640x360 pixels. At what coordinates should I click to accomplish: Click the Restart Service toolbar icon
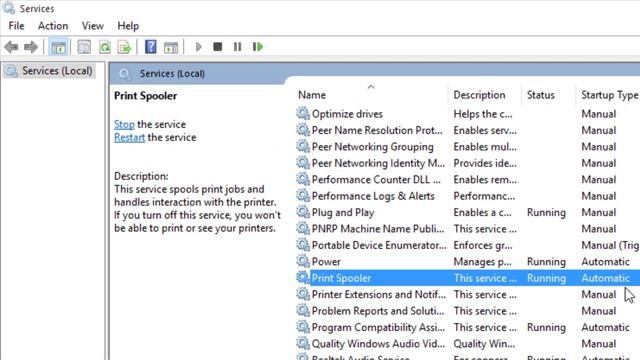coord(258,47)
